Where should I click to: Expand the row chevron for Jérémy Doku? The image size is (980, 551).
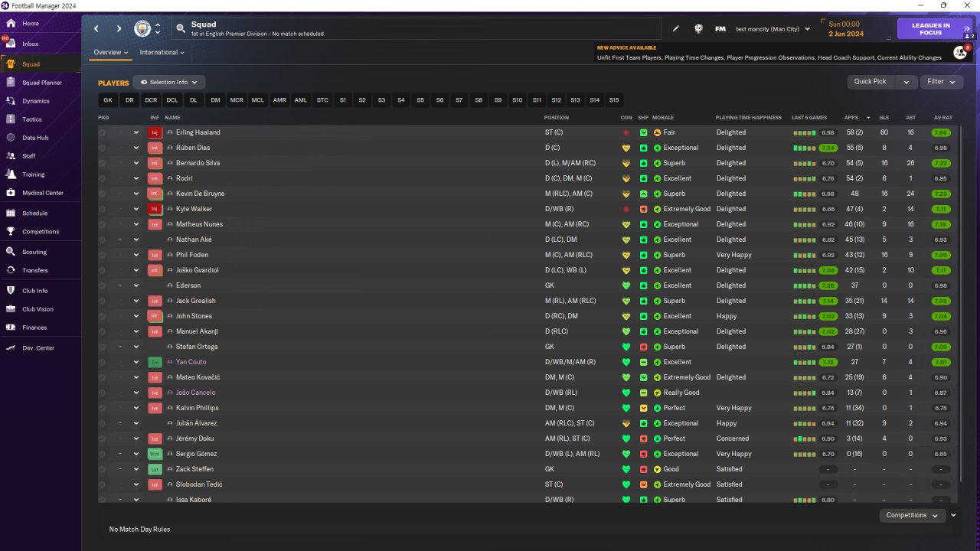136,439
